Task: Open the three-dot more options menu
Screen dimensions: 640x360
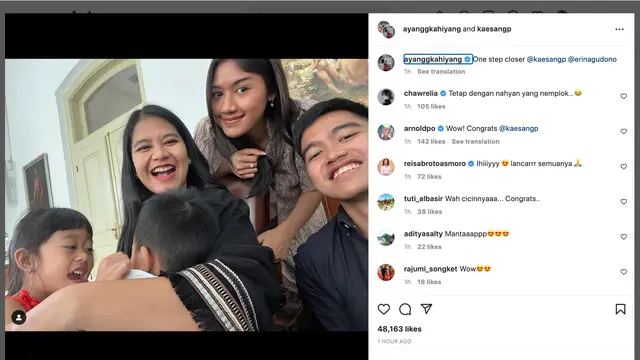Action: tap(619, 29)
